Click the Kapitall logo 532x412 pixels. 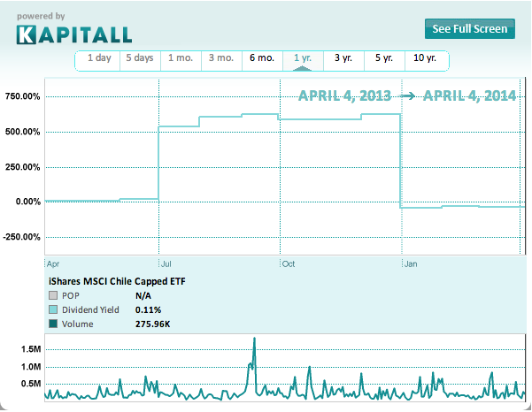coord(74,34)
